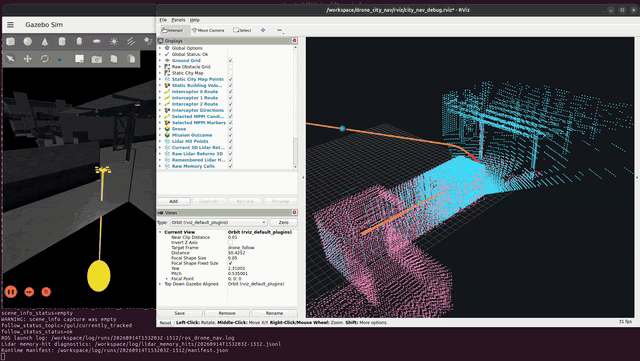The width and height of the screenshot is (640, 361).
Task: Toggle Raw Memory Cells checkbox
Action: (231, 166)
